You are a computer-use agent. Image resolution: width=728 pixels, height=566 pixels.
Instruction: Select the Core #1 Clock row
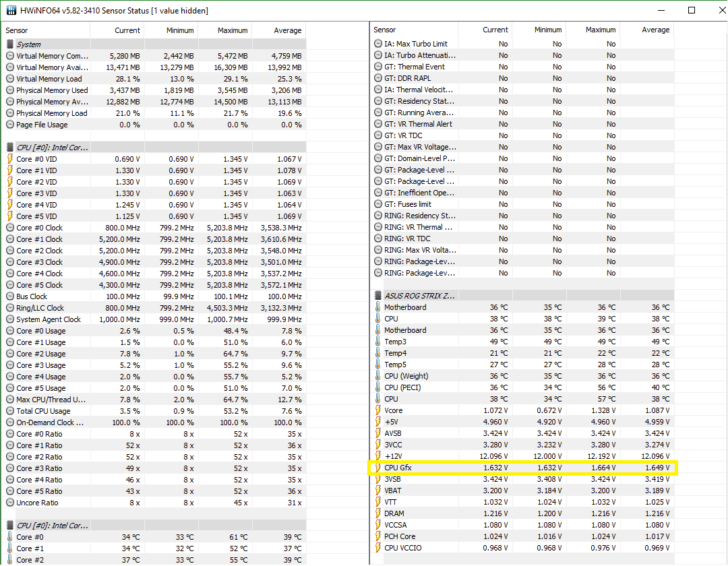pyautogui.click(x=154, y=239)
